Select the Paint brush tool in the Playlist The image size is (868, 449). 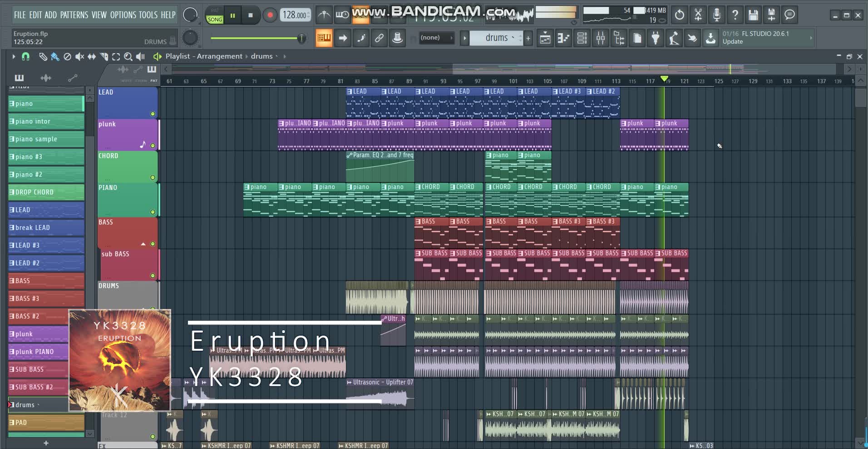pos(55,56)
